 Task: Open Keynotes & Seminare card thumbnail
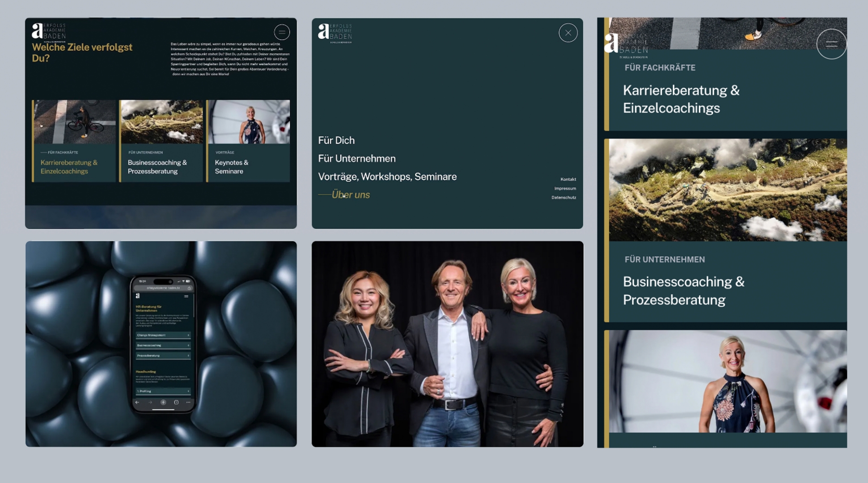(248, 122)
